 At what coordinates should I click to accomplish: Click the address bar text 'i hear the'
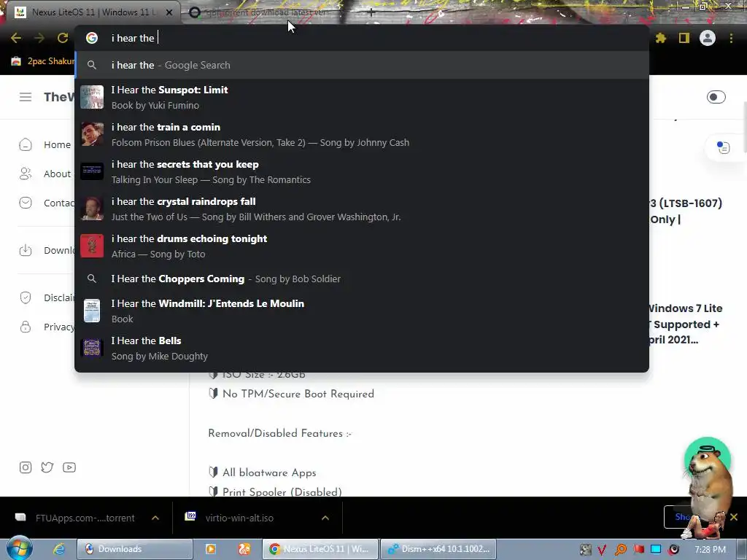click(133, 38)
